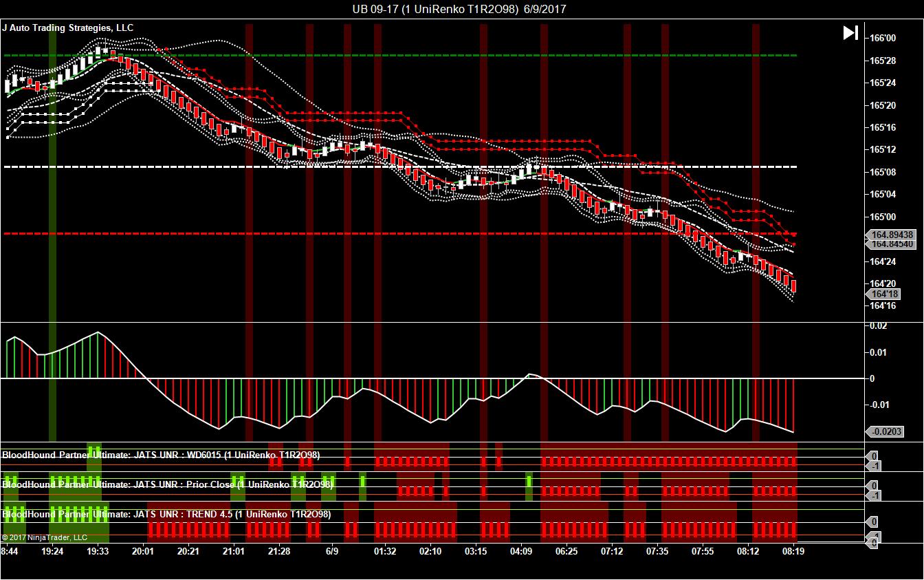Screen dimensions: 924x580
Task: Click the 165'28 price axis label
Action: pos(883,61)
